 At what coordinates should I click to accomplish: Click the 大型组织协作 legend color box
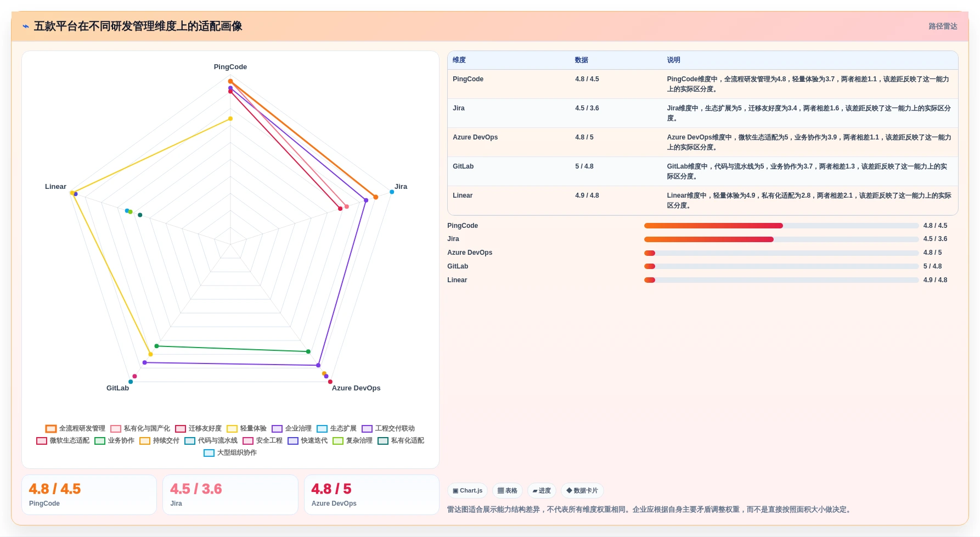pos(209,453)
